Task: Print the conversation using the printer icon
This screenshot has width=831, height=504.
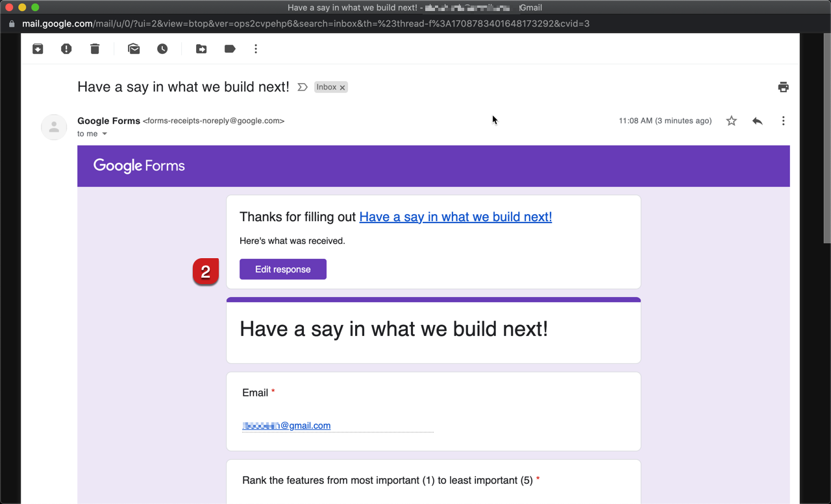Action: (783, 87)
